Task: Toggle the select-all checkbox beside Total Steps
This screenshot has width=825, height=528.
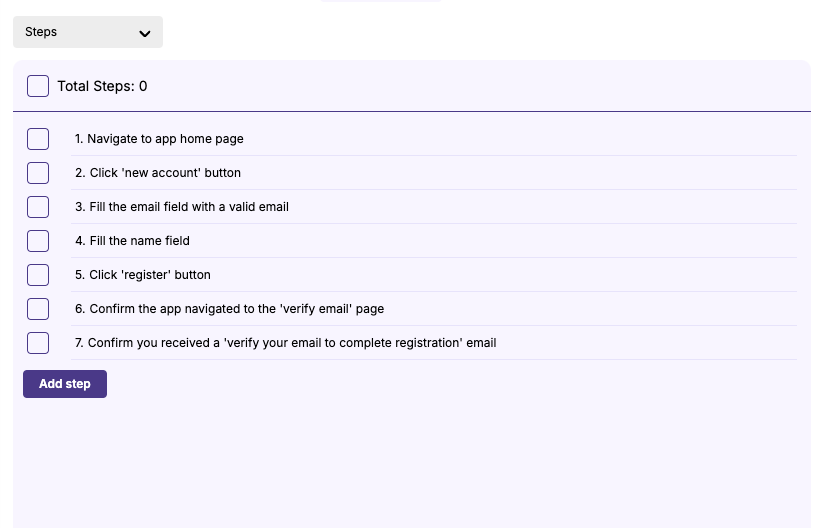Action: 38,86
